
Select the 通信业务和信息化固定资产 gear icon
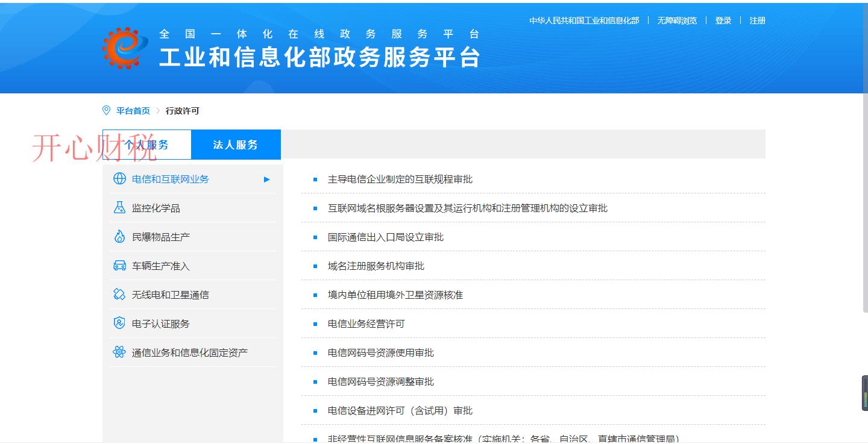[118, 352]
